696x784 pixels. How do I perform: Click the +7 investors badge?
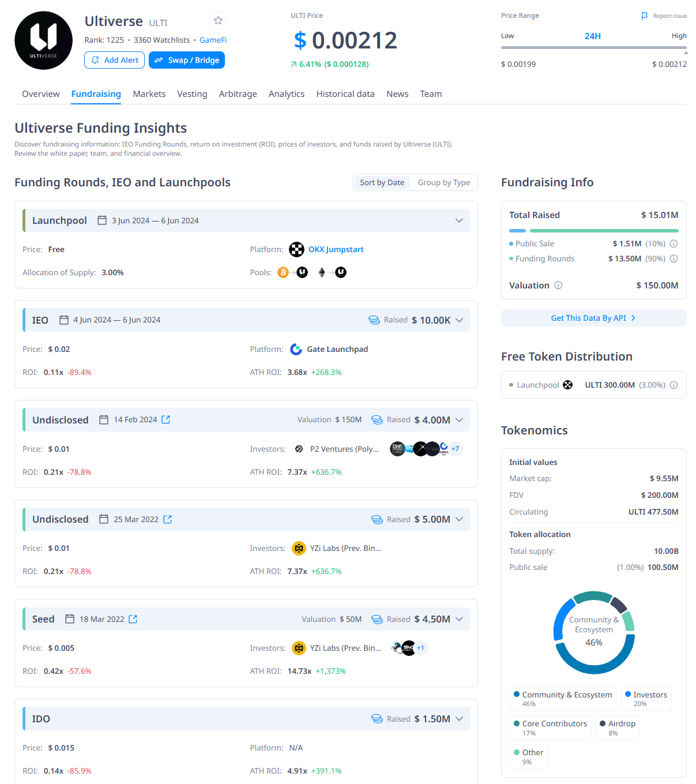tap(455, 449)
